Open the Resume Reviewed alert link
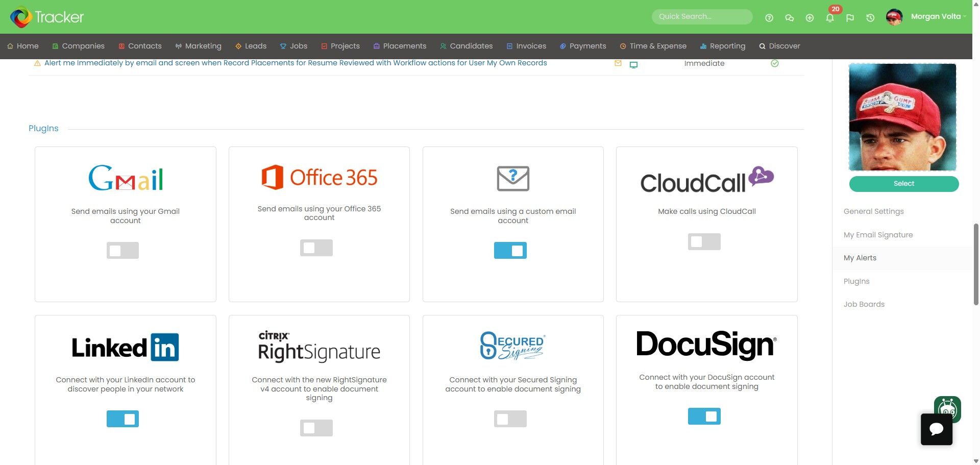This screenshot has height=465, width=980. click(296, 63)
